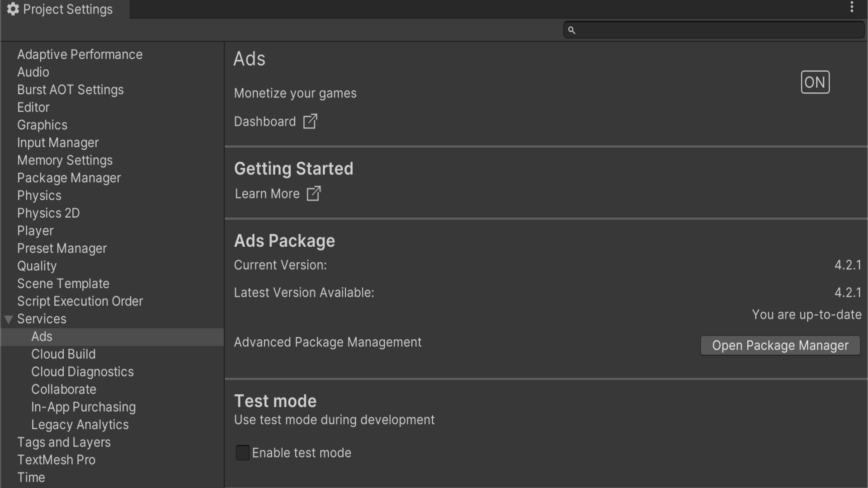Click the Learn More external link icon

[x=314, y=193]
